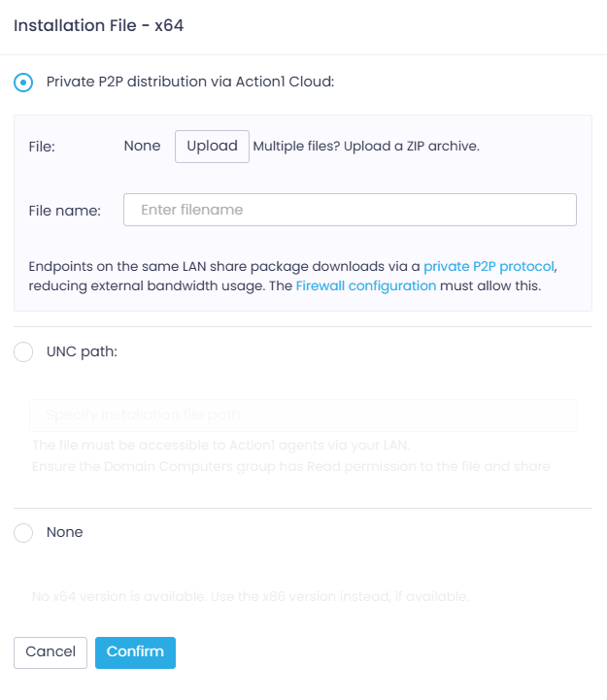The width and height of the screenshot is (607, 700).
Task: Open the private P2P protocol link
Action: point(489,266)
